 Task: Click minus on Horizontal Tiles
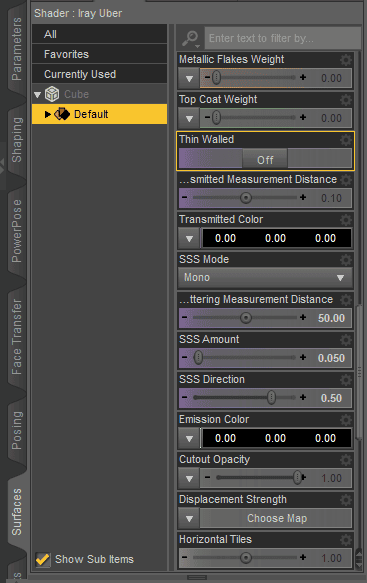coord(185,557)
